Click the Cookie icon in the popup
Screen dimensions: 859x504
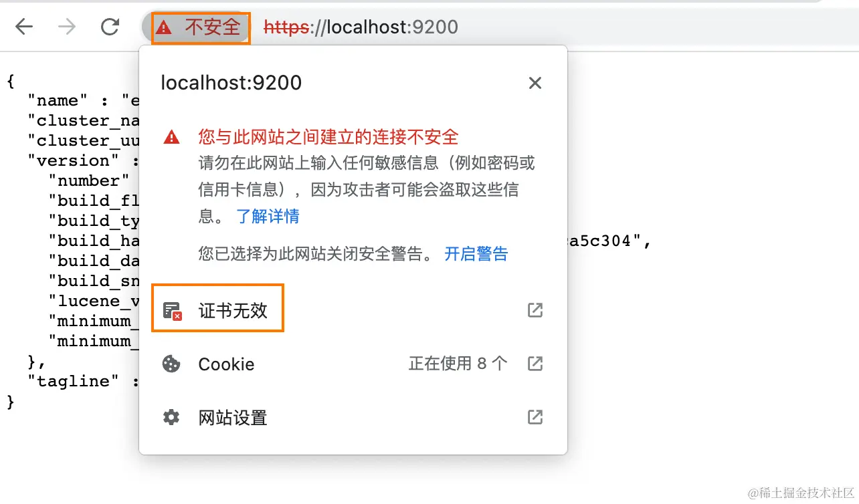(171, 364)
